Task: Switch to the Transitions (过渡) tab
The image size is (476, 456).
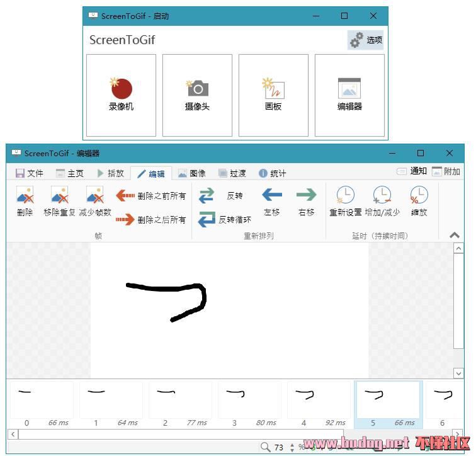Action: click(232, 173)
